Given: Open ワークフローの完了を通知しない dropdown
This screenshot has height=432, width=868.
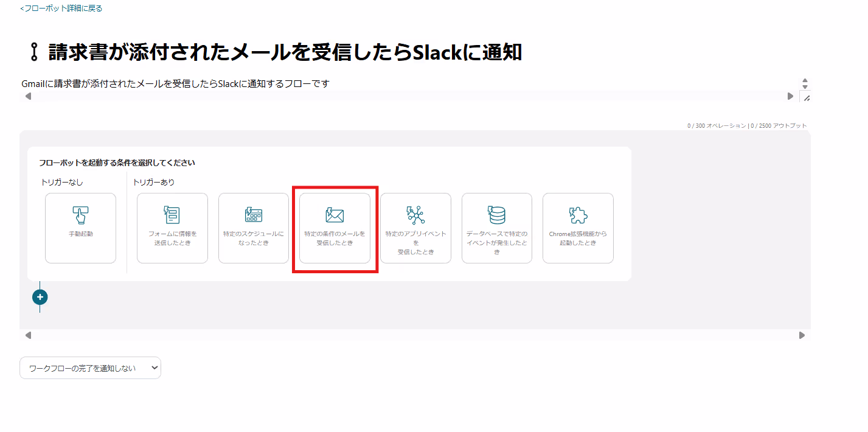Looking at the screenshot, I should 90,368.
